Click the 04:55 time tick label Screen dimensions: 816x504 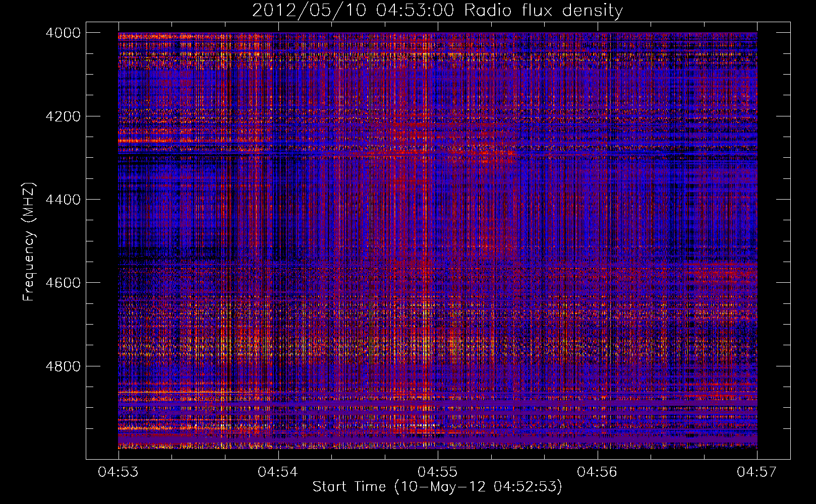click(438, 472)
